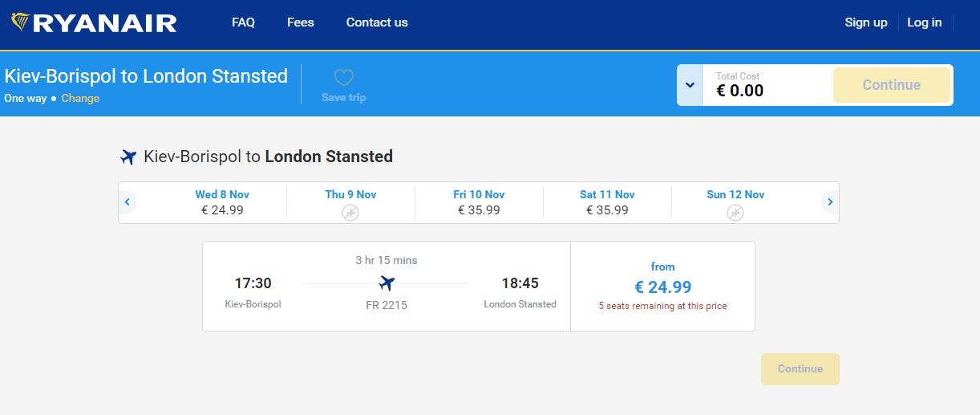This screenshot has height=415, width=980.
Task: Click the Continue button below the flight card
Action: pos(800,369)
